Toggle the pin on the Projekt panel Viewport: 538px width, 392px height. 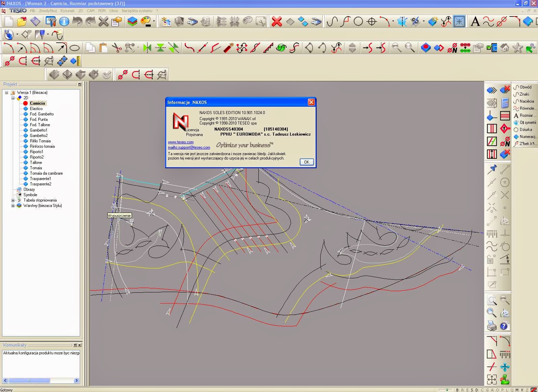(79, 84)
